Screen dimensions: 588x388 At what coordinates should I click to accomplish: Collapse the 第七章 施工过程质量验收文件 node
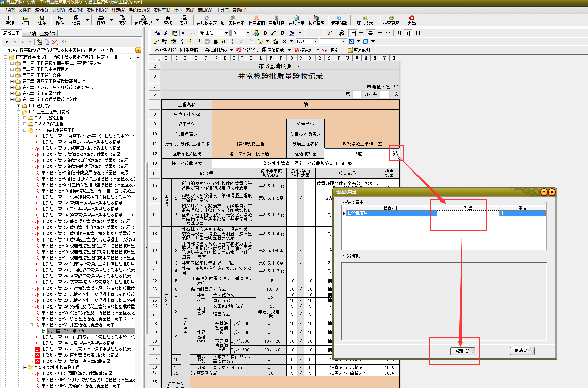pos(12,100)
